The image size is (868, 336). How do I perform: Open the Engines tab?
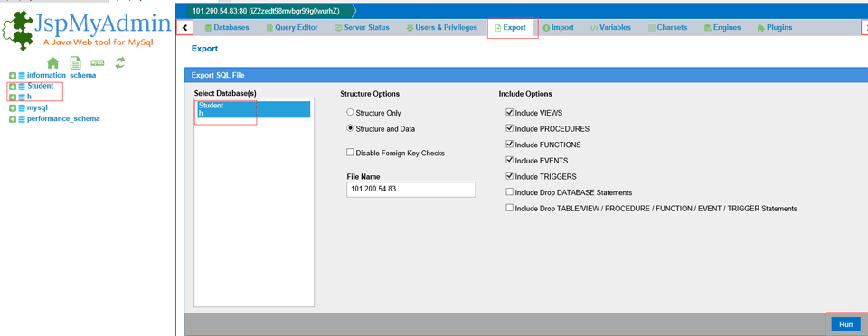pos(722,28)
